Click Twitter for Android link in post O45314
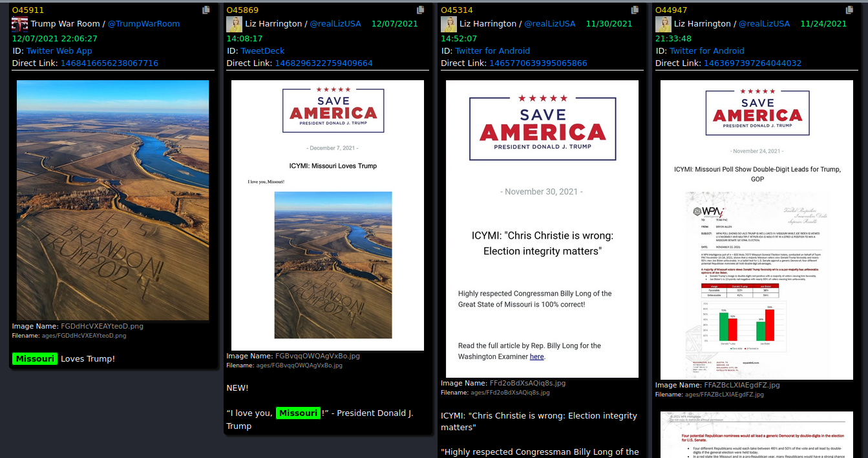This screenshot has width=868, height=458. (x=492, y=51)
